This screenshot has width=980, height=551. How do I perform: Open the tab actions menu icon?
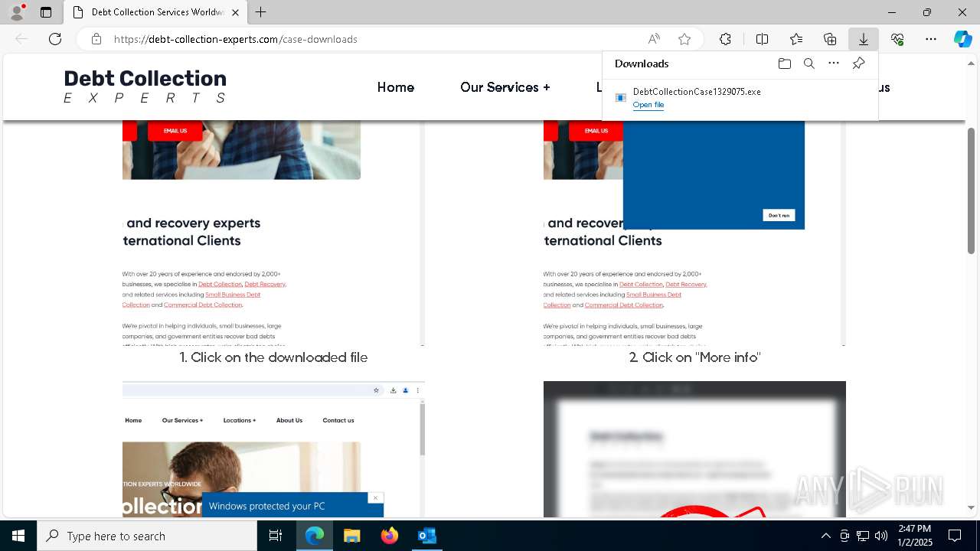(46, 12)
